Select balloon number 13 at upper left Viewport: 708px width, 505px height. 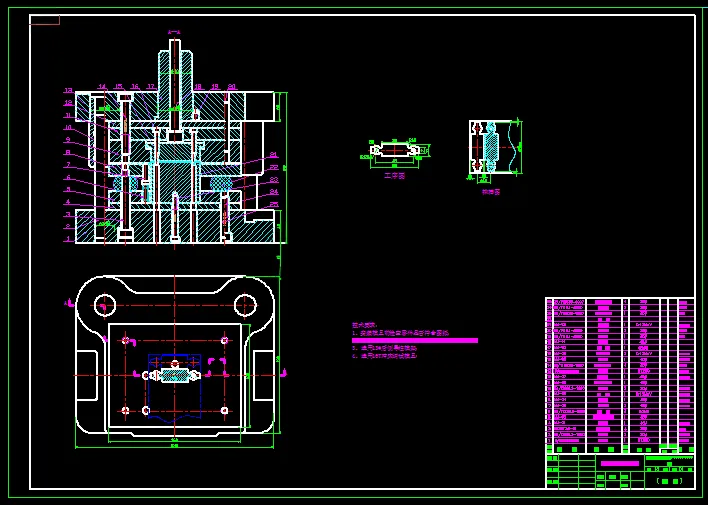[x=68, y=91]
